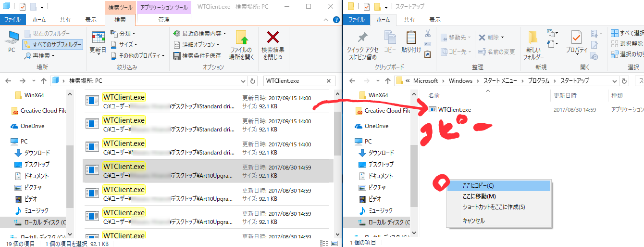Viewport: 644px width, 247px height.
Task: Click 名前の変更 button
Action: [x=496, y=52]
